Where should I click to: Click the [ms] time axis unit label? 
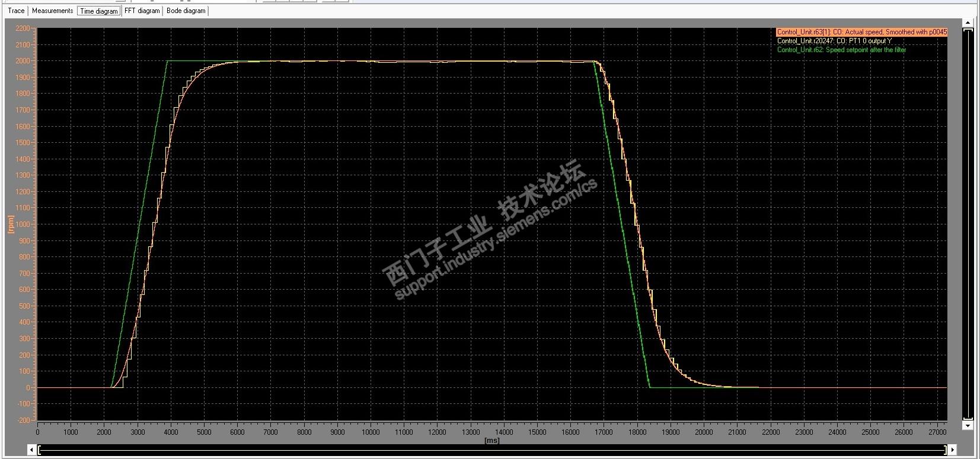coord(491,440)
